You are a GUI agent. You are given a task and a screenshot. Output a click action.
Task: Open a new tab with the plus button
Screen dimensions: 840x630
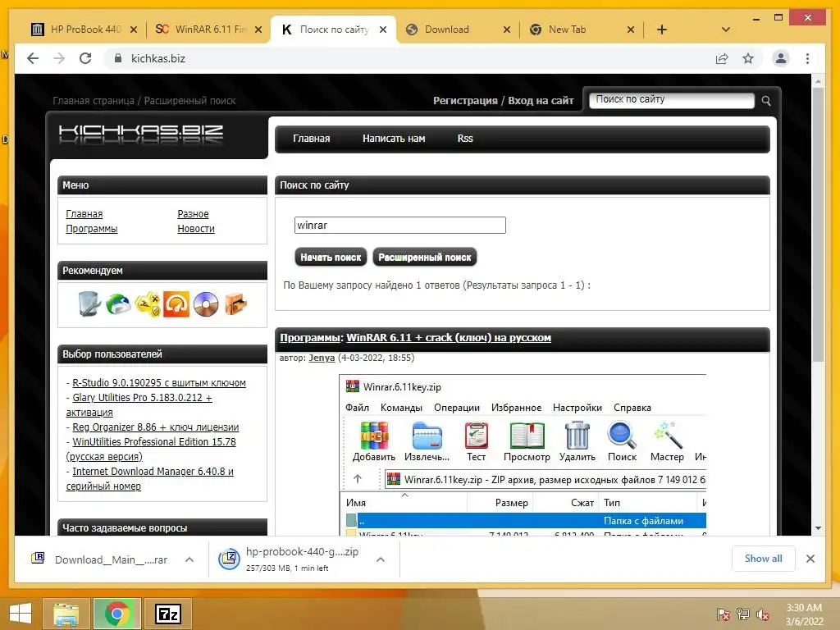(x=662, y=30)
